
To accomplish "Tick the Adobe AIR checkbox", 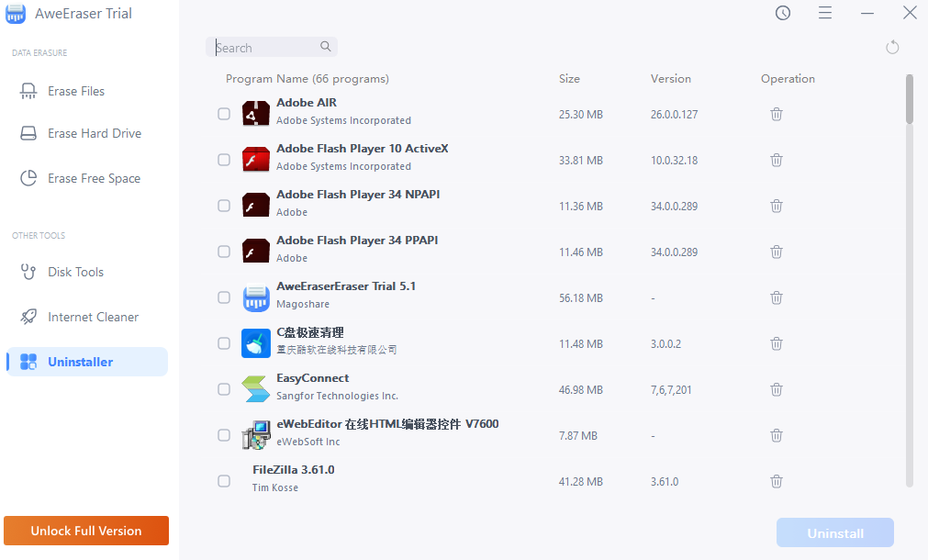I will (224, 114).
